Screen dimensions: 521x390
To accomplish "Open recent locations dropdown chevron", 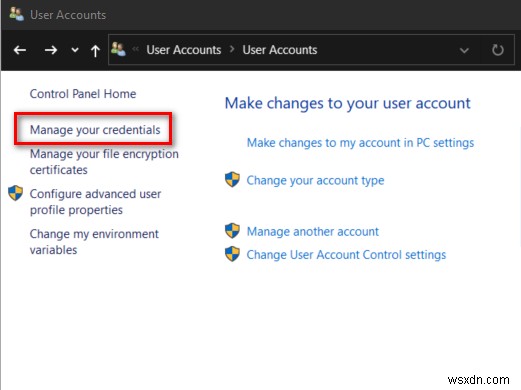I will pos(75,50).
